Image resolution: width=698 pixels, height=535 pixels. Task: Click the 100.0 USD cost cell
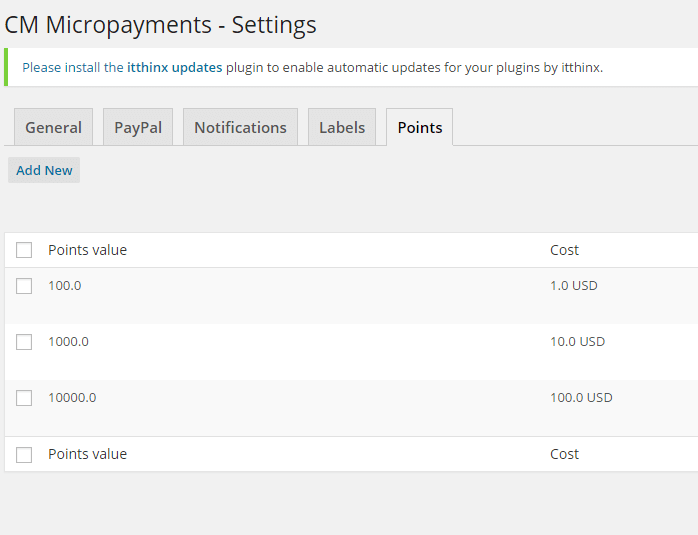(x=581, y=398)
